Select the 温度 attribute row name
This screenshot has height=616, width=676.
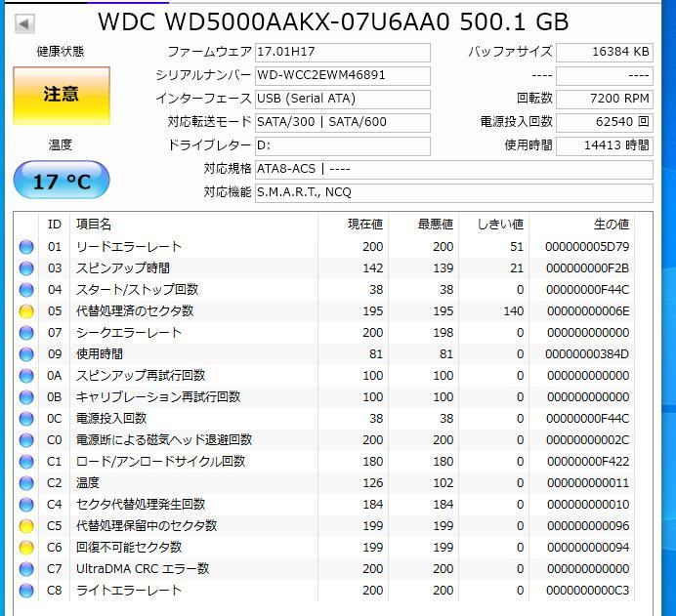[88, 483]
